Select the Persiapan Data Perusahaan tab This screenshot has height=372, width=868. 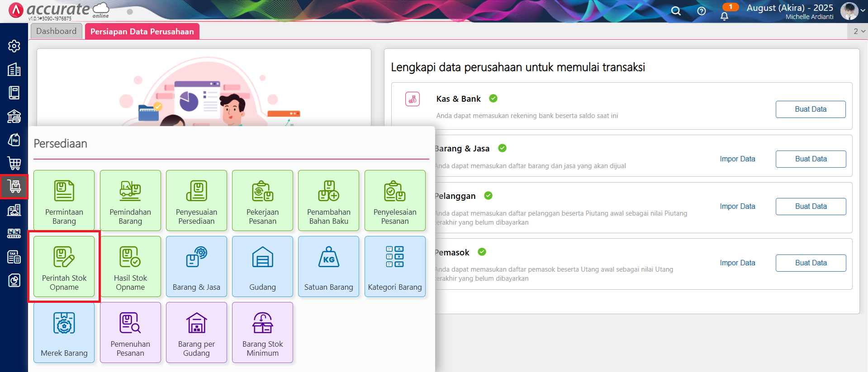tap(142, 31)
